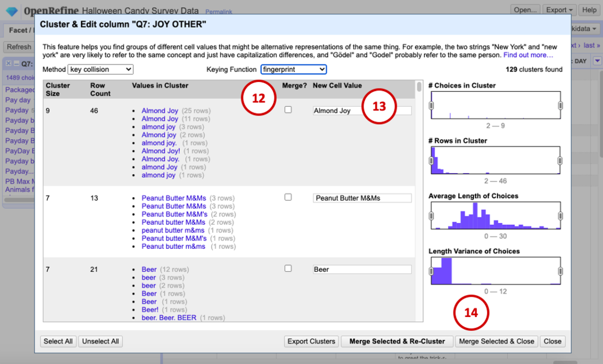Image resolution: width=603 pixels, height=364 pixels.
Task: Edit the New Cell Value field containing Beer
Action: [362, 269]
